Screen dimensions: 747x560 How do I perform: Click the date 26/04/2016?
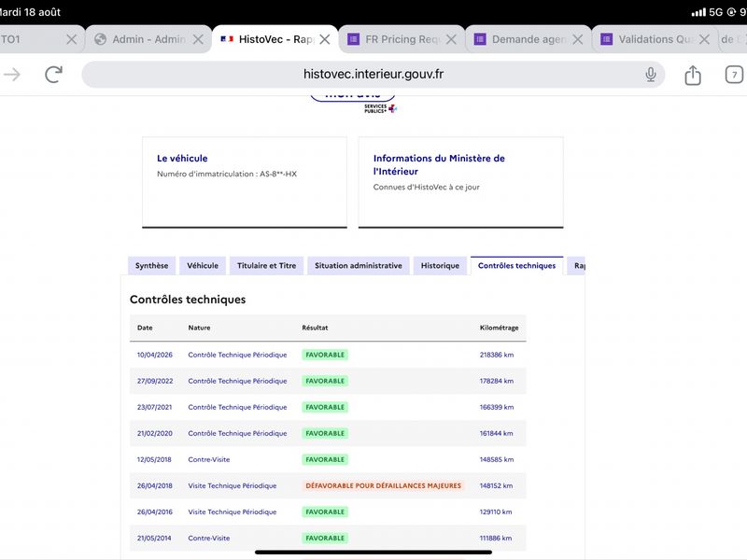coord(155,511)
